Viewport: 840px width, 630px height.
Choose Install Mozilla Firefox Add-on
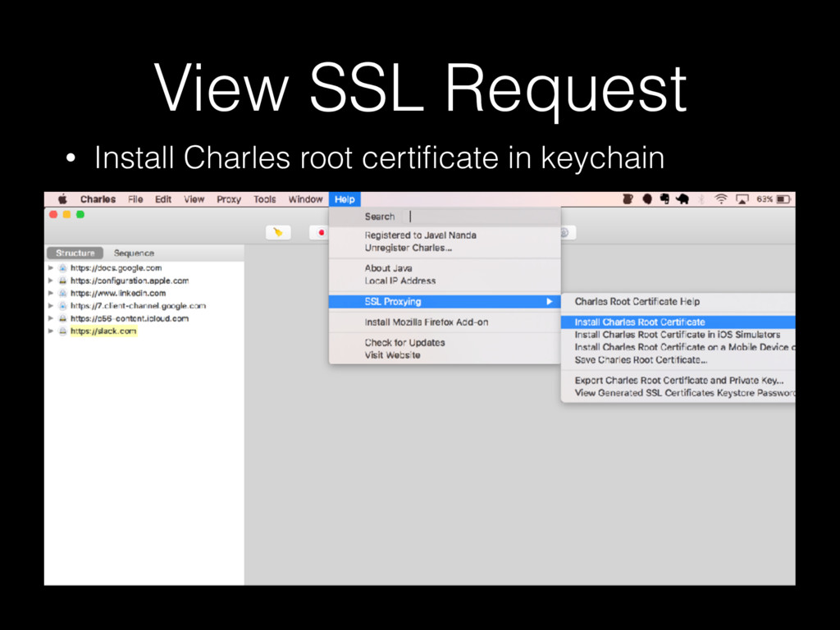click(x=426, y=322)
